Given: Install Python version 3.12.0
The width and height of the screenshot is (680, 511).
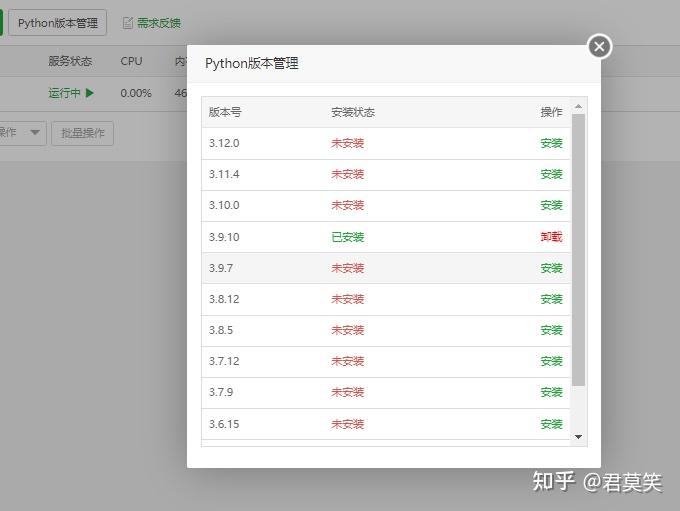Looking at the screenshot, I should (x=551, y=143).
